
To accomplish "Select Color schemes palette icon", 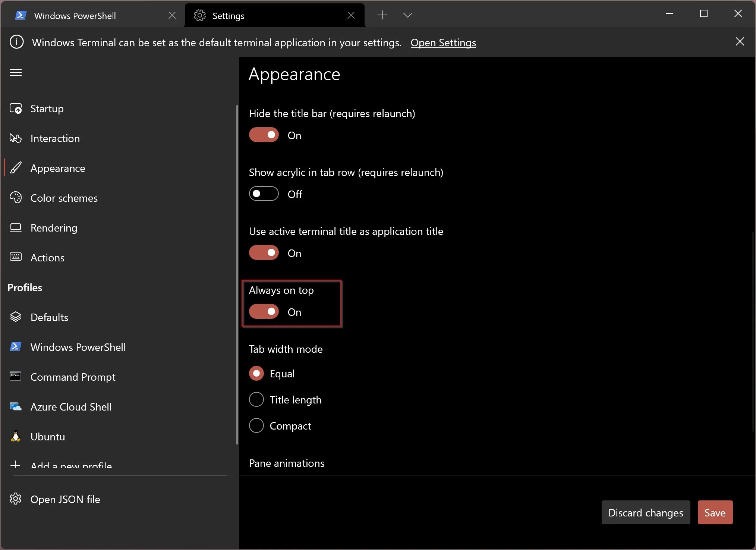I will tap(16, 198).
